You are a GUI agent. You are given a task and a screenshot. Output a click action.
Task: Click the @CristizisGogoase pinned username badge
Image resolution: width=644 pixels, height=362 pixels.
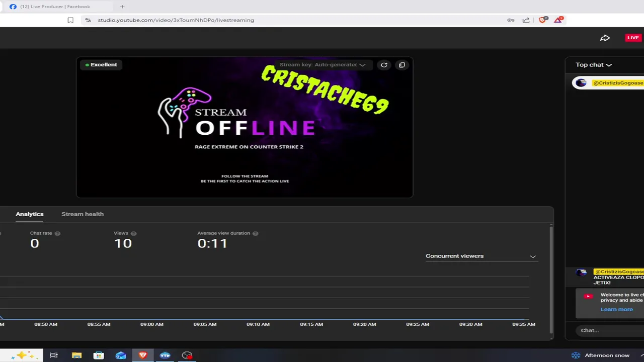coord(618,83)
